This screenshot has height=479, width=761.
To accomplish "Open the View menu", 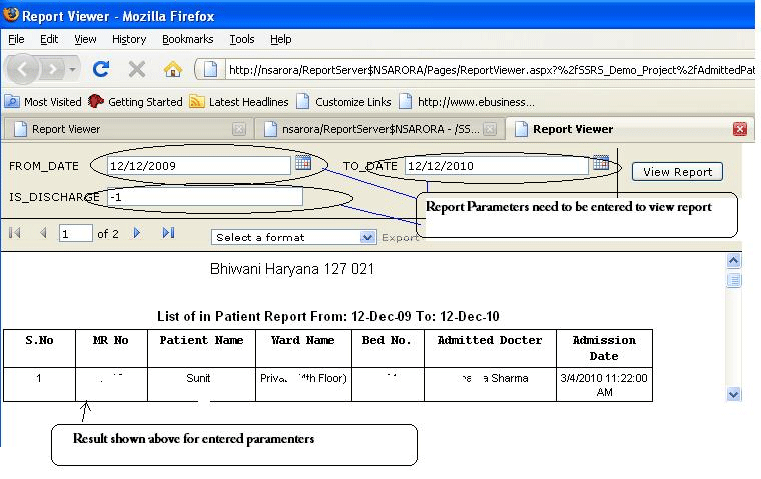I will [x=85, y=39].
